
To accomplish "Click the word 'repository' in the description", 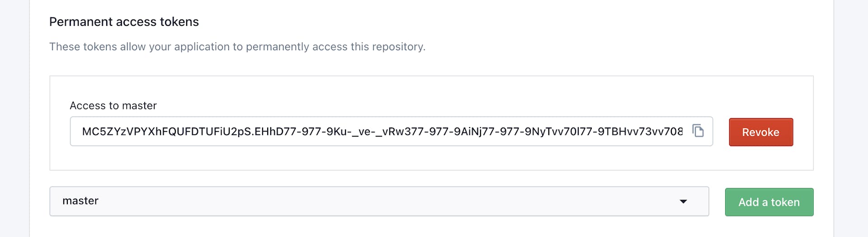I will [400, 47].
